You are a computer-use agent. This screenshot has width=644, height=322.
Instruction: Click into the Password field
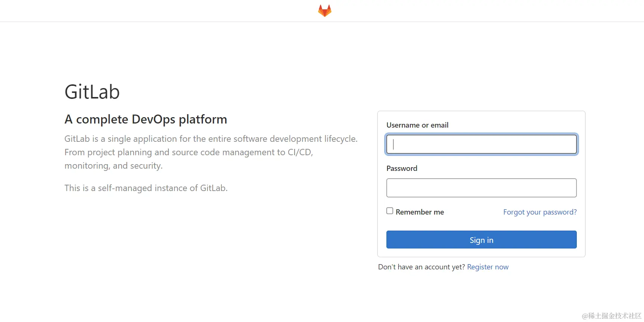point(481,188)
